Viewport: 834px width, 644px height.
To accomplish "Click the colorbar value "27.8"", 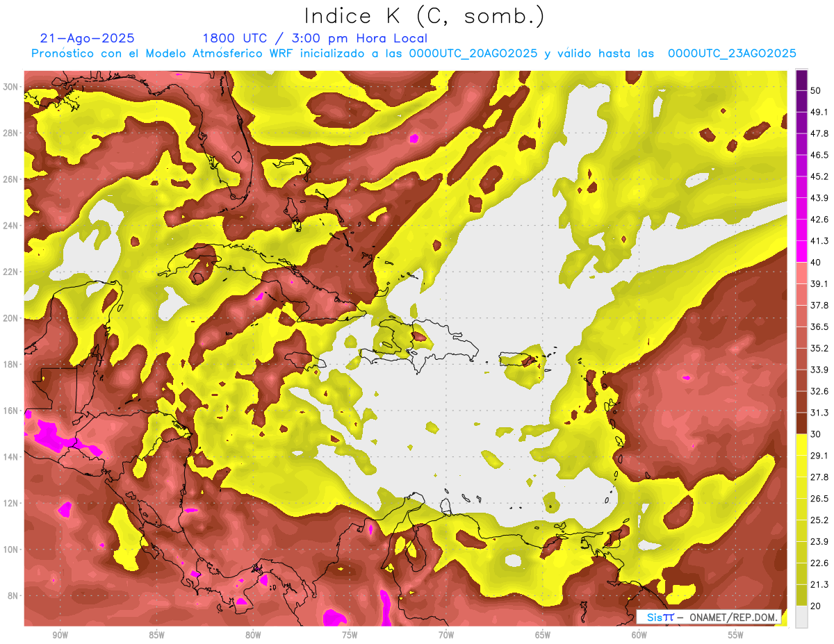I will click(819, 477).
